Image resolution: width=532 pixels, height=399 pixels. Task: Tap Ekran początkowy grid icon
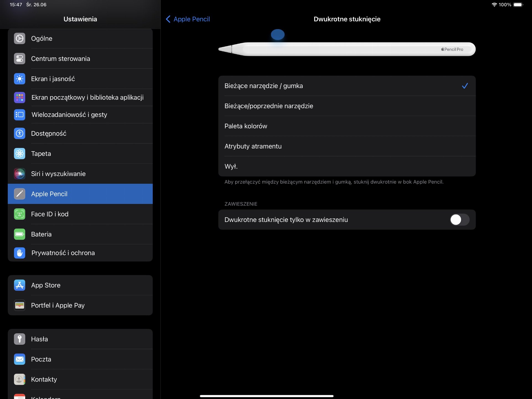coord(19,97)
